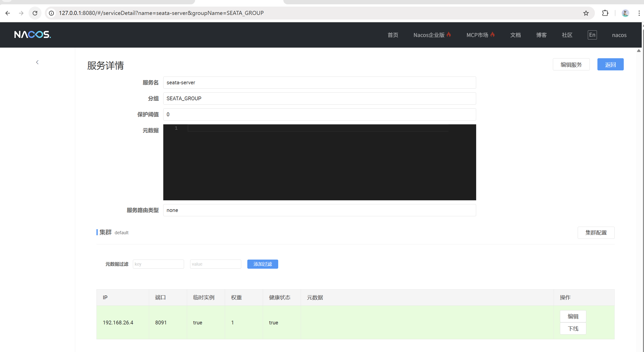644x352 pixels.
Task: Go back using the browser back arrow
Action: (x=8, y=13)
